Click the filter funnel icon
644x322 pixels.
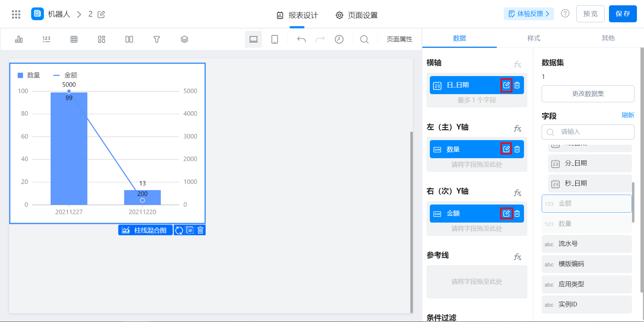(157, 39)
